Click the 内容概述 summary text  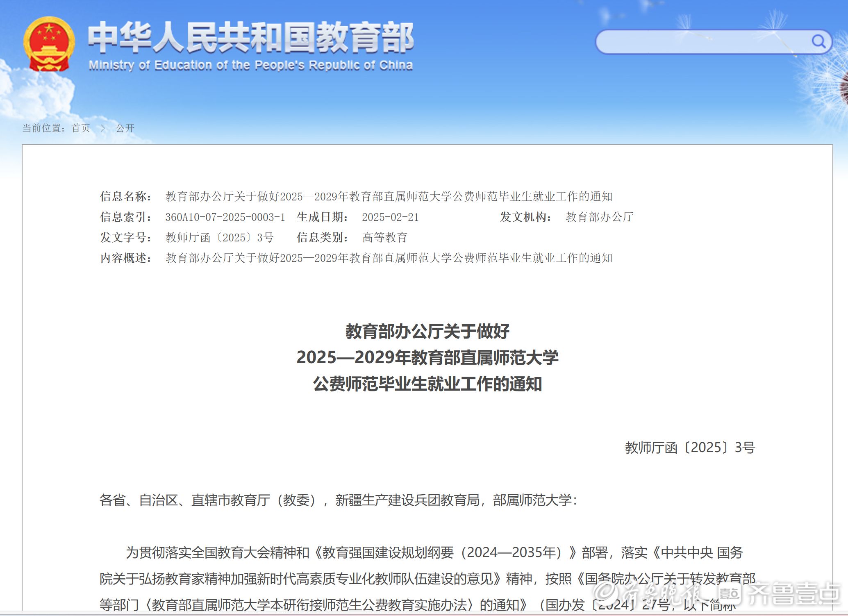tap(389, 258)
